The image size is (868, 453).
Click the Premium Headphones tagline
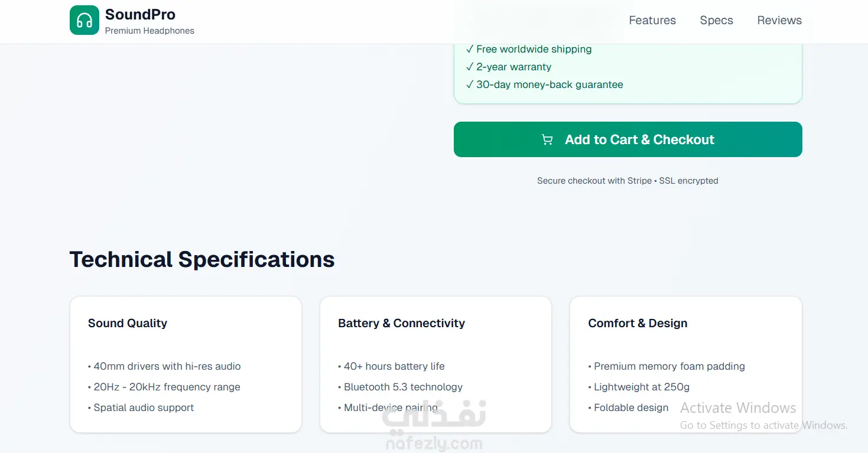149,31
